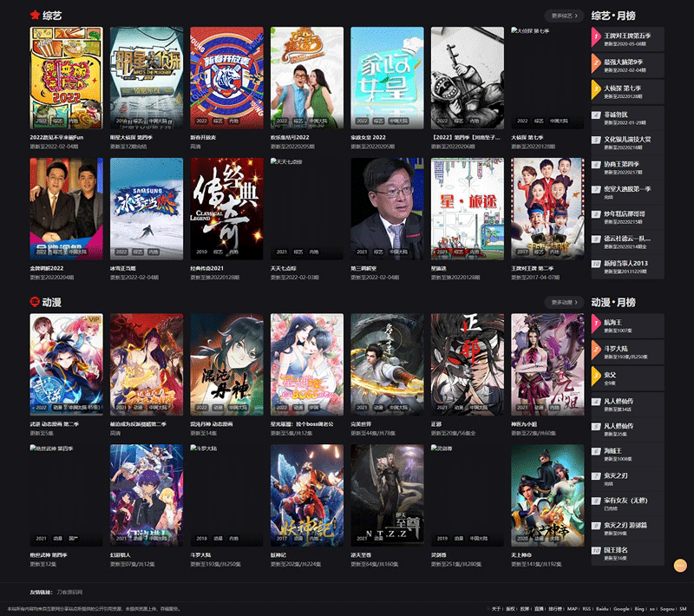Open the 完美世界 anime poster
The height and width of the screenshot is (616, 694).
[x=387, y=364]
